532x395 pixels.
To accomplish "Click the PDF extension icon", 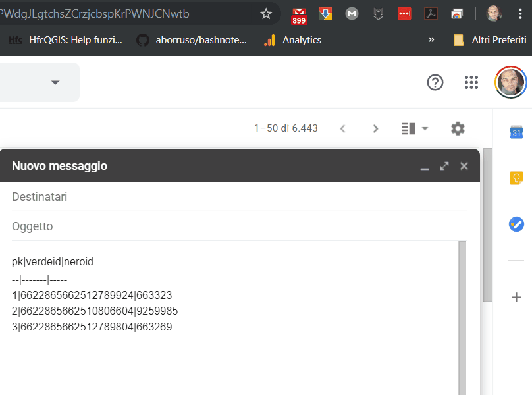I will click(x=431, y=13).
